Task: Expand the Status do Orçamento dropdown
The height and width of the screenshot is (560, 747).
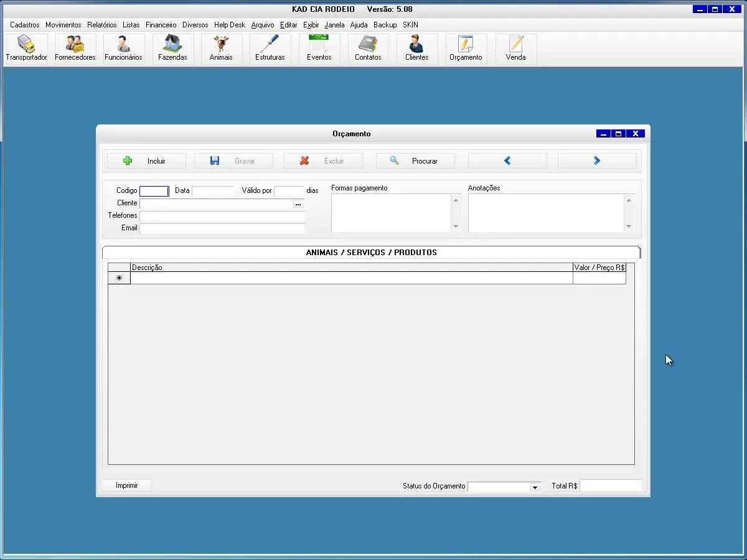Action: click(x=535, y=487)
